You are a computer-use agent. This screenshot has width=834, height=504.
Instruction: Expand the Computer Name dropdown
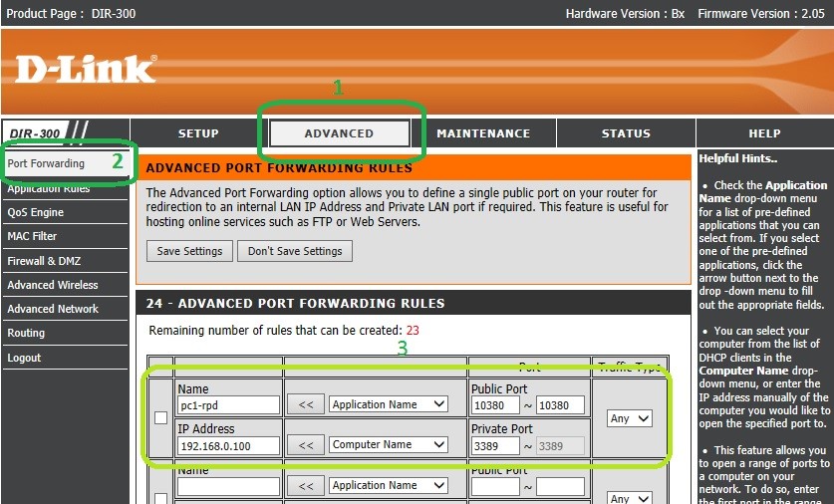pyautogui.click(x=389, y=445)
